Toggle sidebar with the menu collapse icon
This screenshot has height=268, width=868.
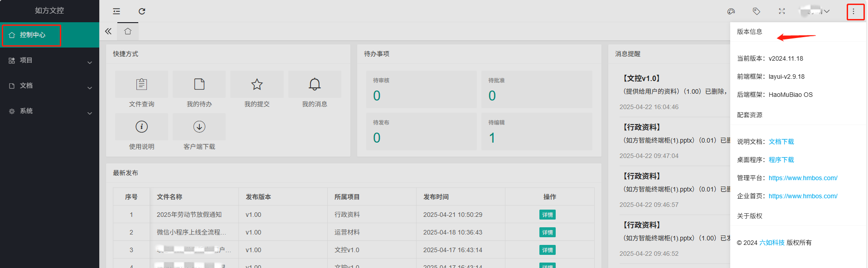tap(116, 11)
